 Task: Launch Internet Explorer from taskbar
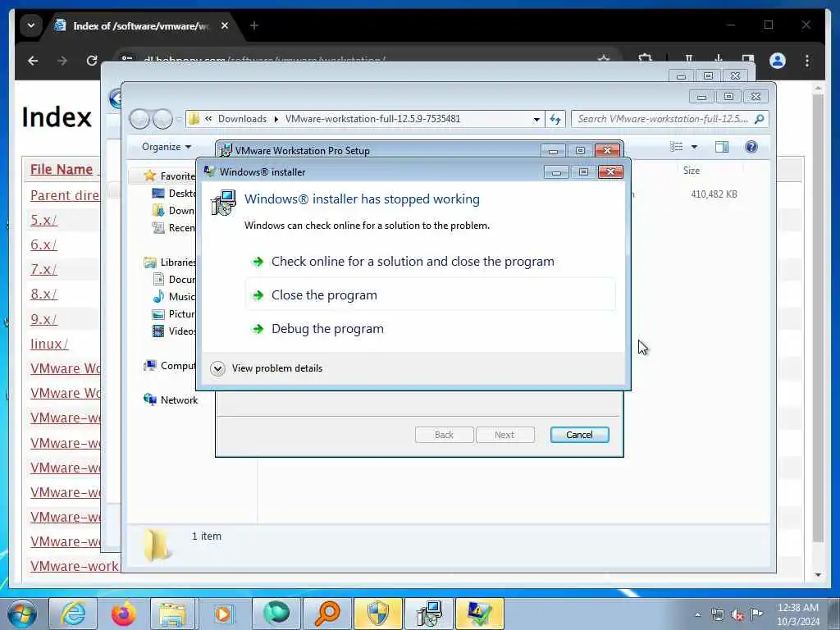[72, 614]
